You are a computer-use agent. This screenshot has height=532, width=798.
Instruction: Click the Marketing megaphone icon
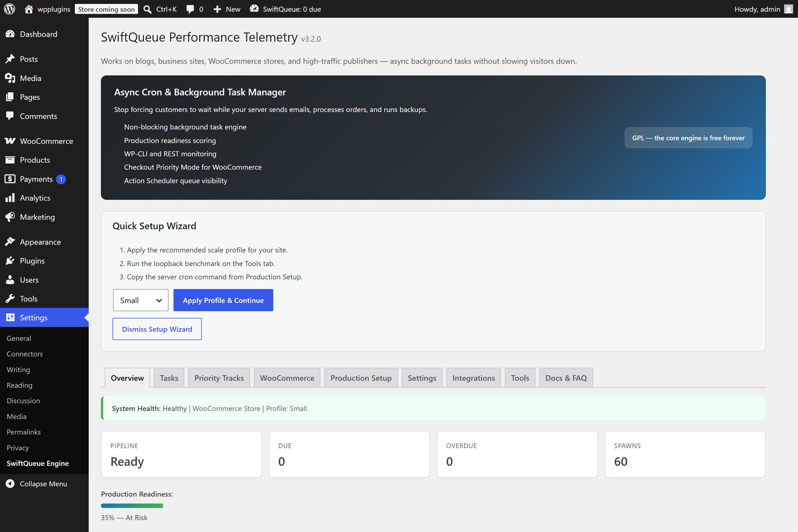click(x=10, y=217)
